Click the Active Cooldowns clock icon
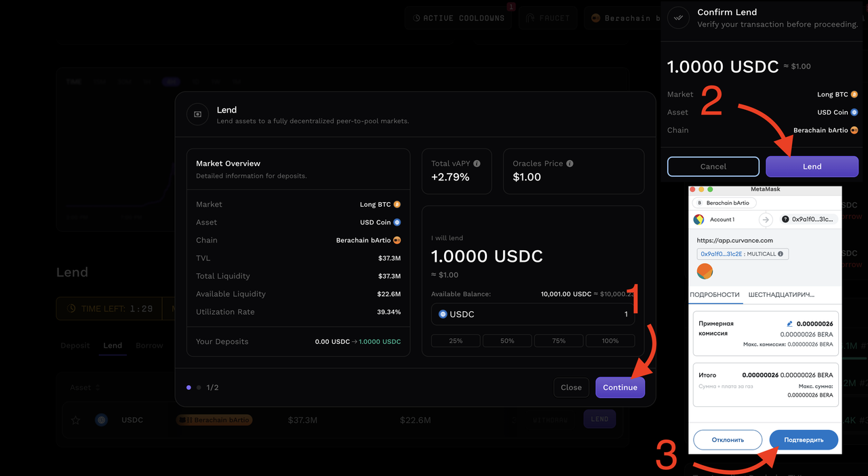Viewport: 868px width, 476px height. [417, 18]
